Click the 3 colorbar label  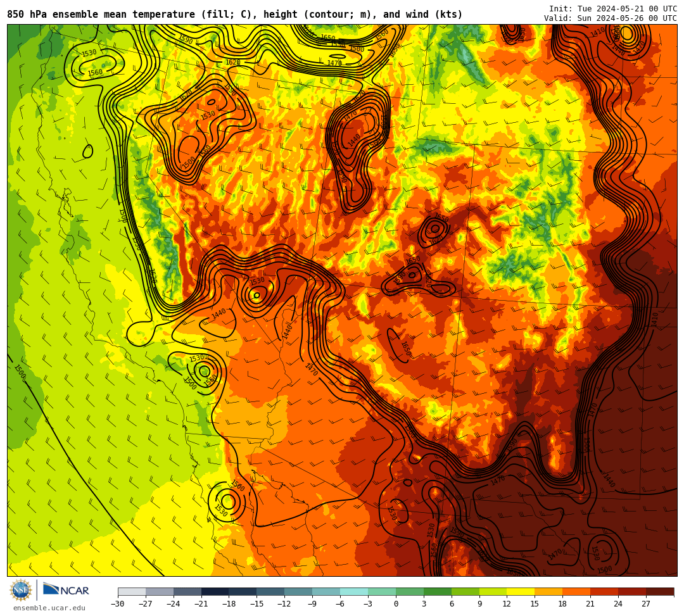[x=424, y=604]
